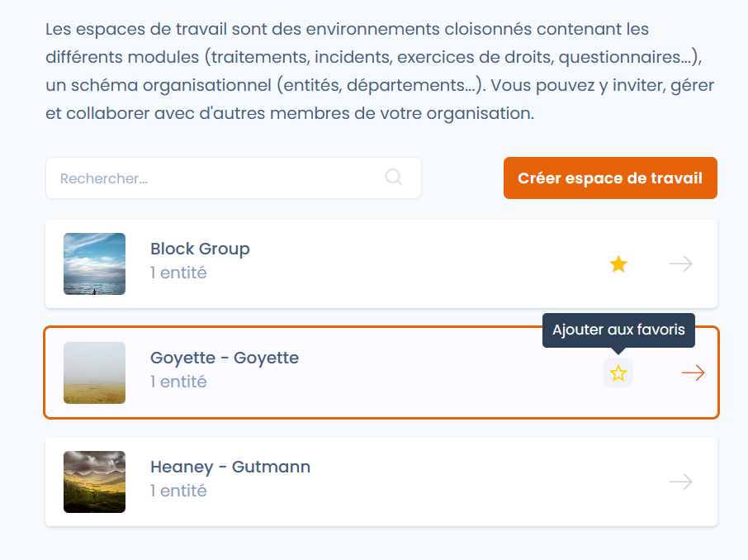Click 1 entité under Block Group
This screenshot has height=560, width=748.
coord(178,273)
